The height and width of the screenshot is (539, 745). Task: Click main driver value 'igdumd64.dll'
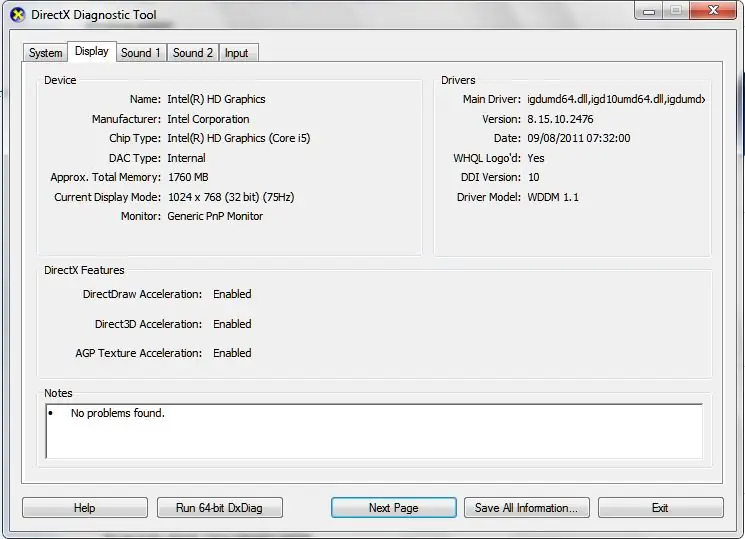point(616,99)
